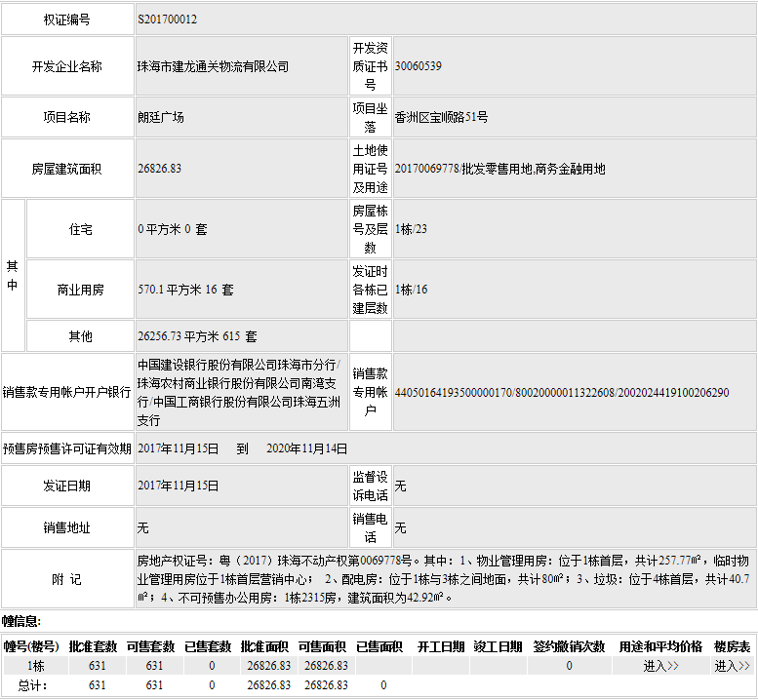Click the permit number S201700012
The width and height of the screenshot is (758, 700).
click(167, 19)
